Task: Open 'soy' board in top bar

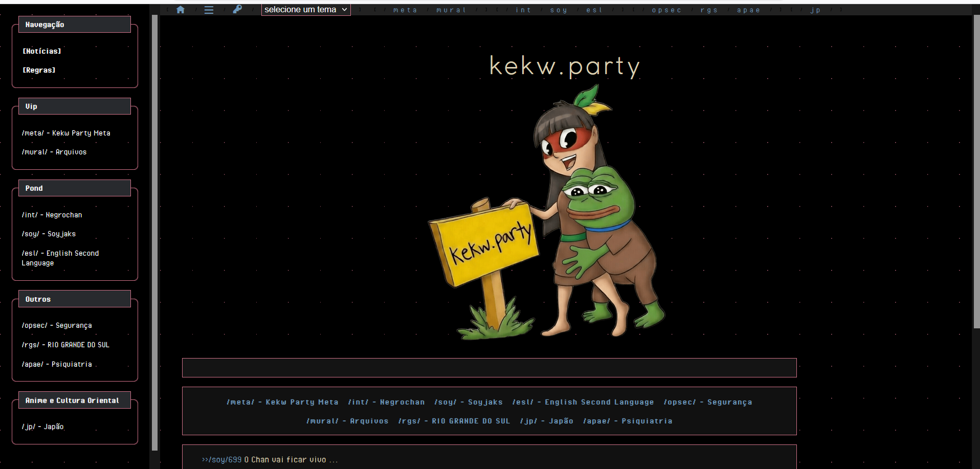Action: [559, 10]
